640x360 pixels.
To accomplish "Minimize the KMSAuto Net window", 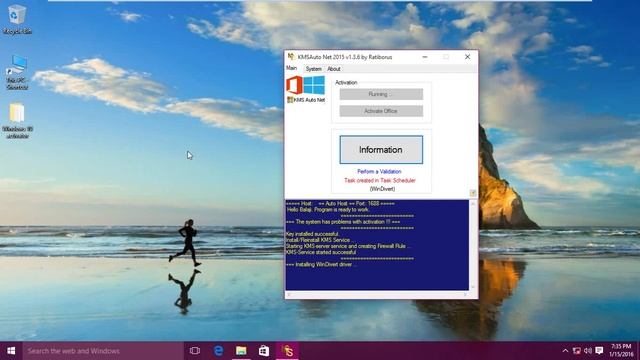I will 425,57.
